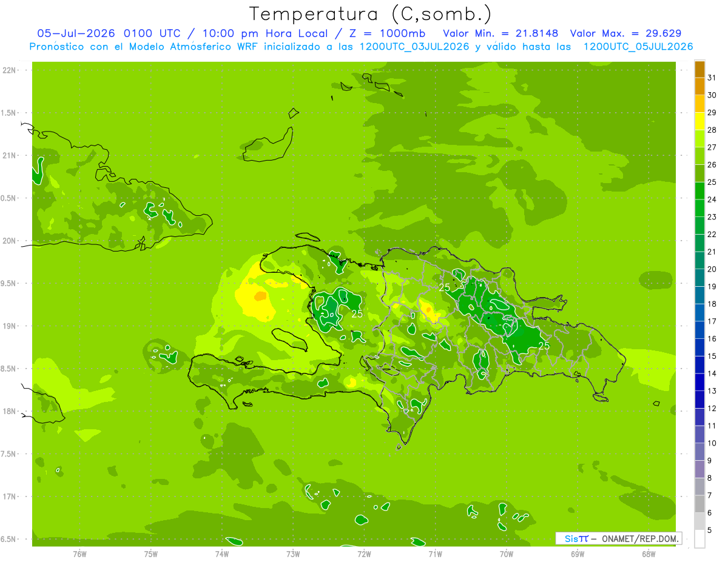The image size is (728, 562).
Task: Click the swatch between 29 and 30
Action: coord(699,104)
